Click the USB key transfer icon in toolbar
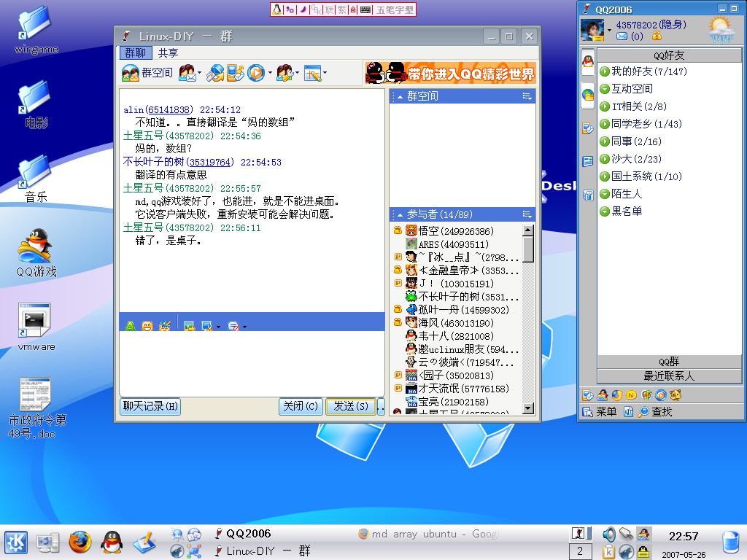The height and width of the screenshot is (560, 747). click(x=215, y=73)
